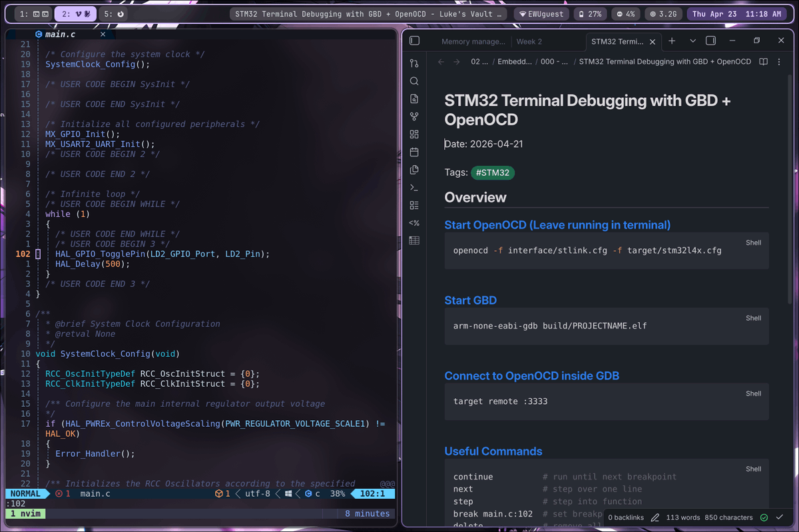
Task: Click the #STM32 tag pill
Action: click(x=493, y=172)
